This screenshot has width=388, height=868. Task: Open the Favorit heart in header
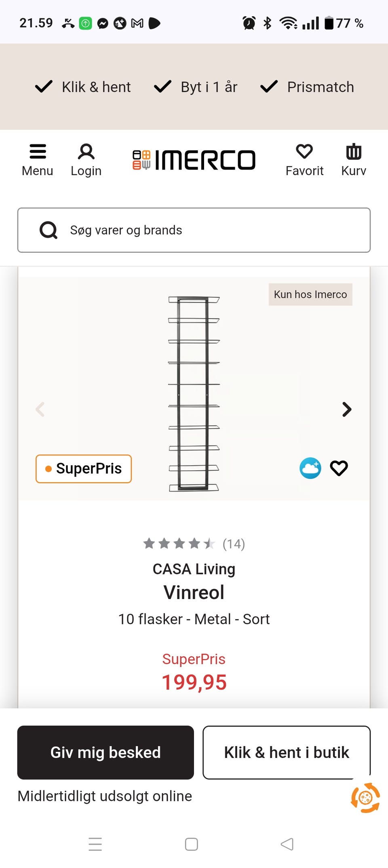[304, 159]
